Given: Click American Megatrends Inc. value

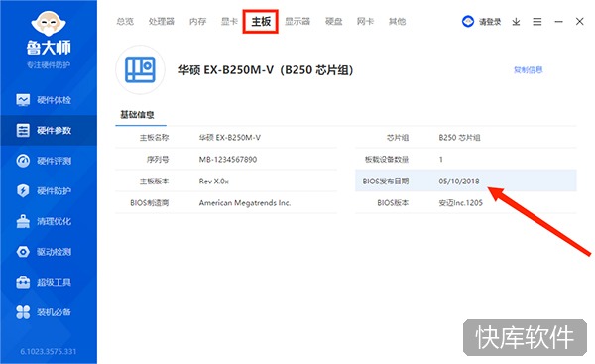Looking at the screenshot, I should pyautogui.click(x=245, y=203).
